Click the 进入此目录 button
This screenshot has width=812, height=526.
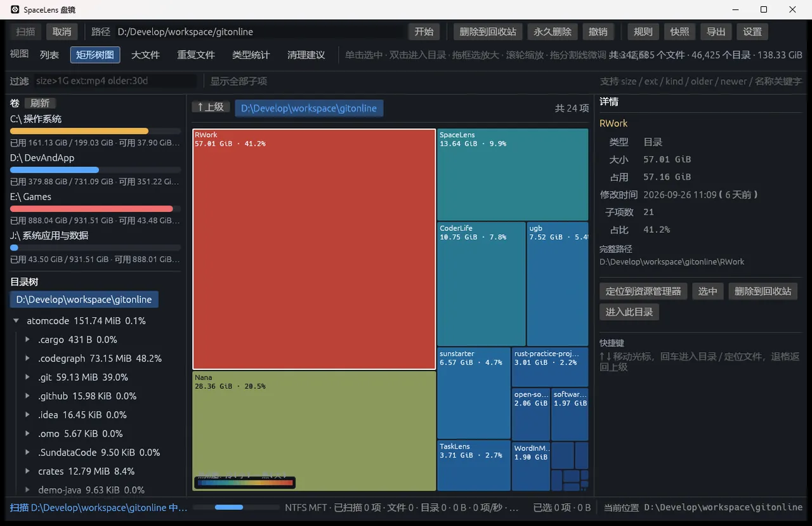coord(629,312)
